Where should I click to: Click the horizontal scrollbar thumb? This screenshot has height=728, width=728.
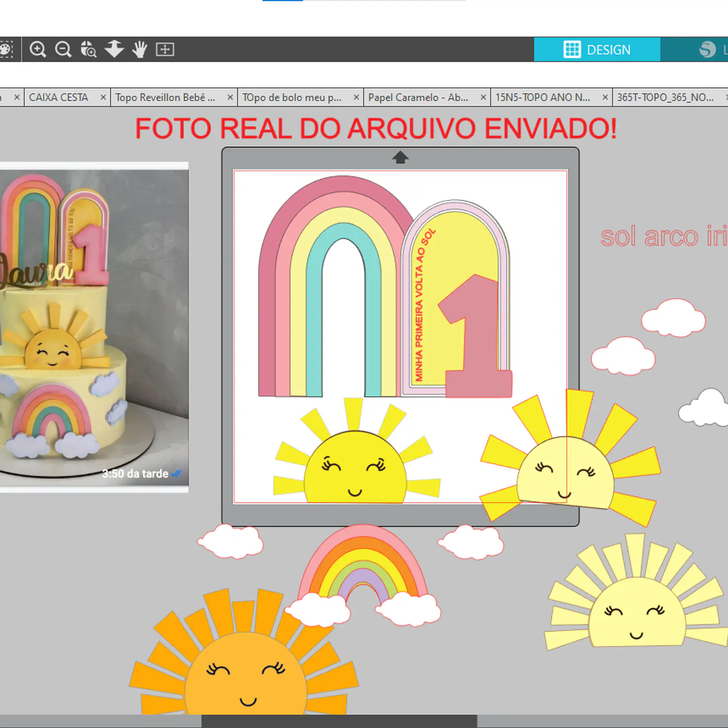click(x=339, y=721)
